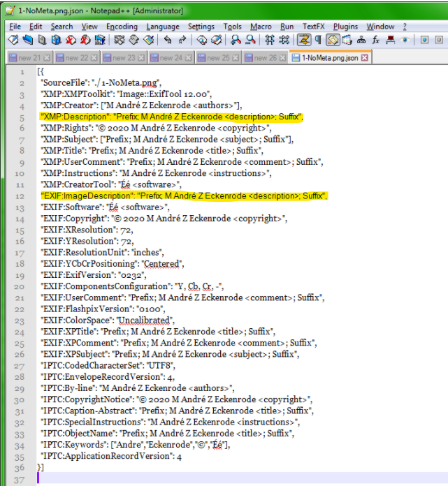The image size is (448, 486).
Task: Open the Encoding menu
Action: (x=122, y=27)
